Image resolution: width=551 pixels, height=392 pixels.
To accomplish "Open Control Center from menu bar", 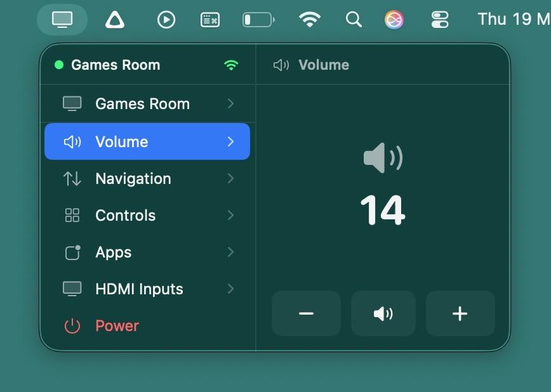I will pos(440,20).
